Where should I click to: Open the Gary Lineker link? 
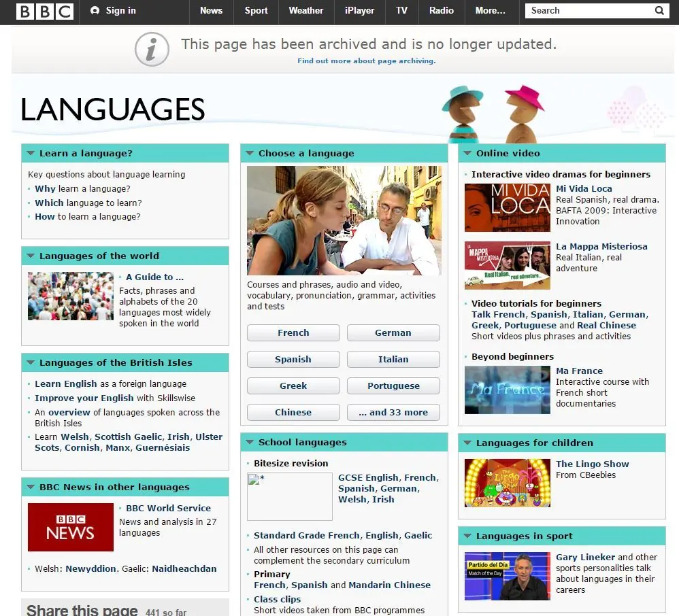(x=586, y=557)
